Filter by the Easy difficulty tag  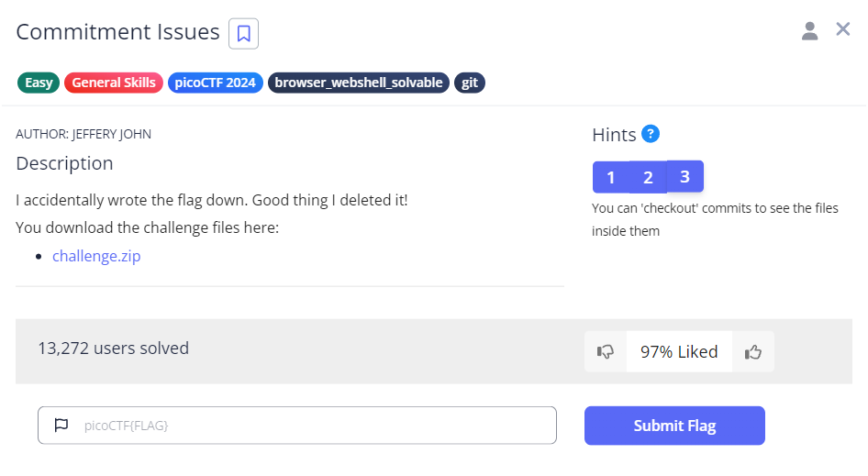tap(39, 83)
